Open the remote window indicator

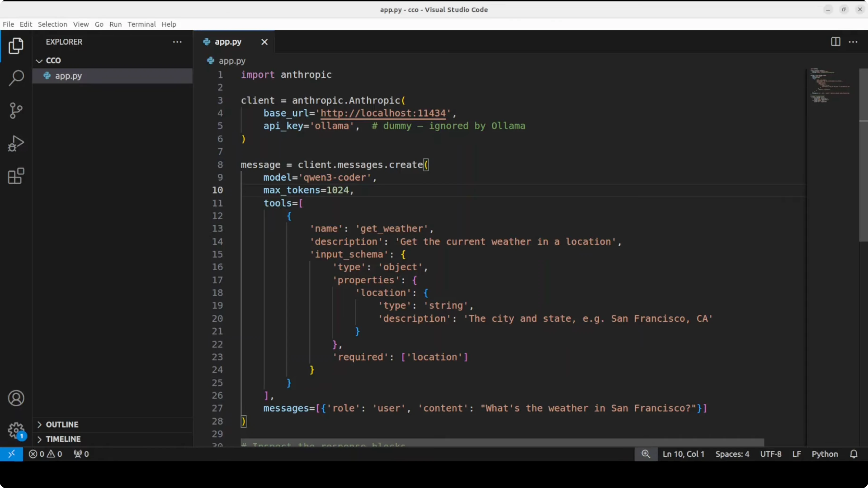click(x=12, y=454)
